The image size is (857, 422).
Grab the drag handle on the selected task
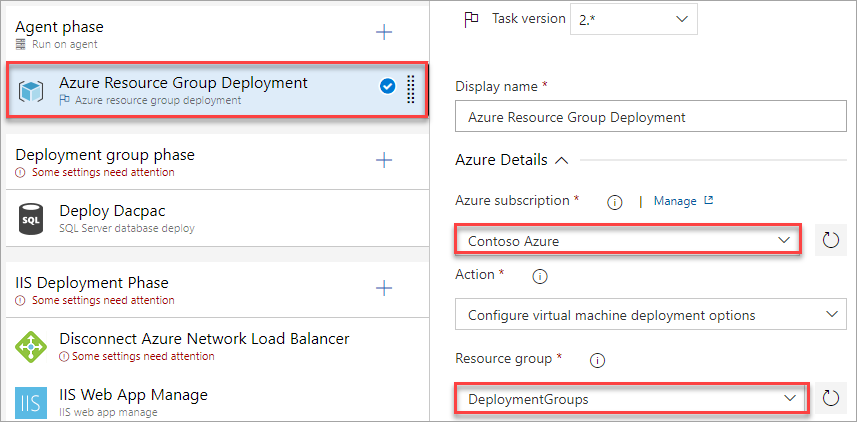coord(410,90)
